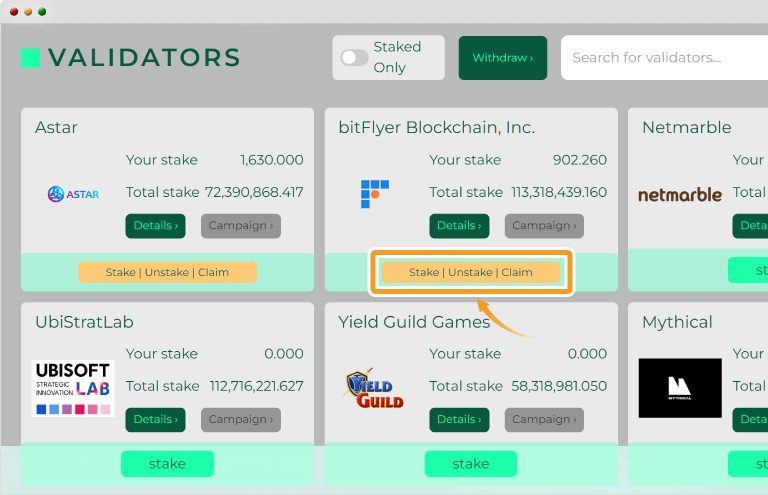
Task: Open bitFlyer Stake | Unstake | Claim
Action: coord(471,272)
